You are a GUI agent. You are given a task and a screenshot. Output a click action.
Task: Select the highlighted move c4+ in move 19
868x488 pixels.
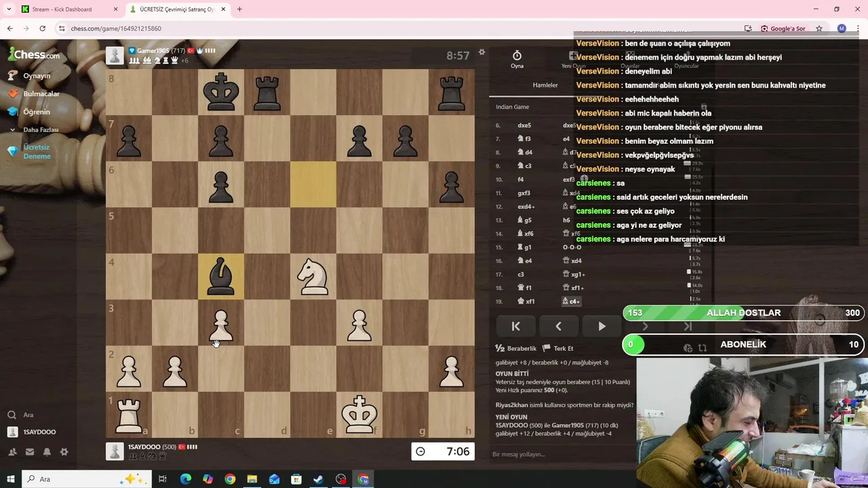point(572,301)
